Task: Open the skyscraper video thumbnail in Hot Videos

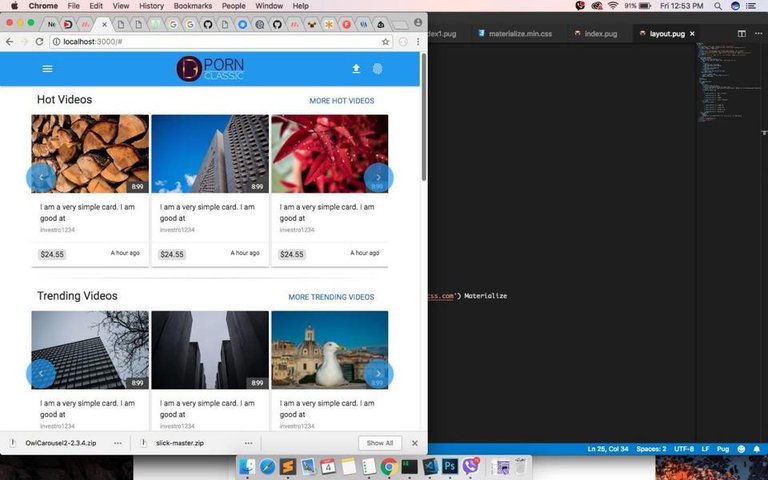Action: click(210, 154)
